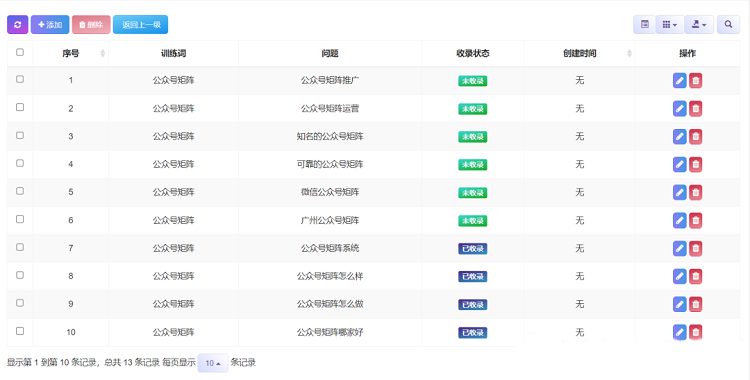This screenshot has width=750, height=380.
Task: Delete row 10 公众号矩阵哪家好
Action: click(695, 332)
